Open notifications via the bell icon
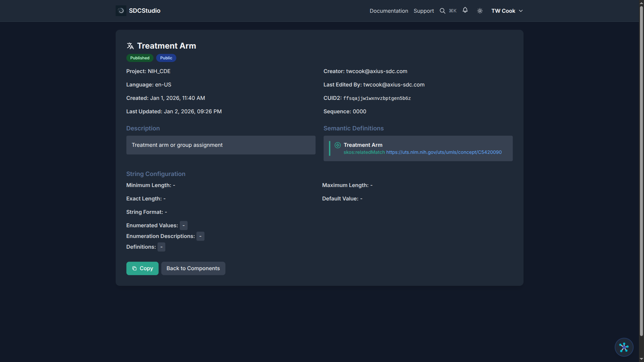 [x=465, y=10]
